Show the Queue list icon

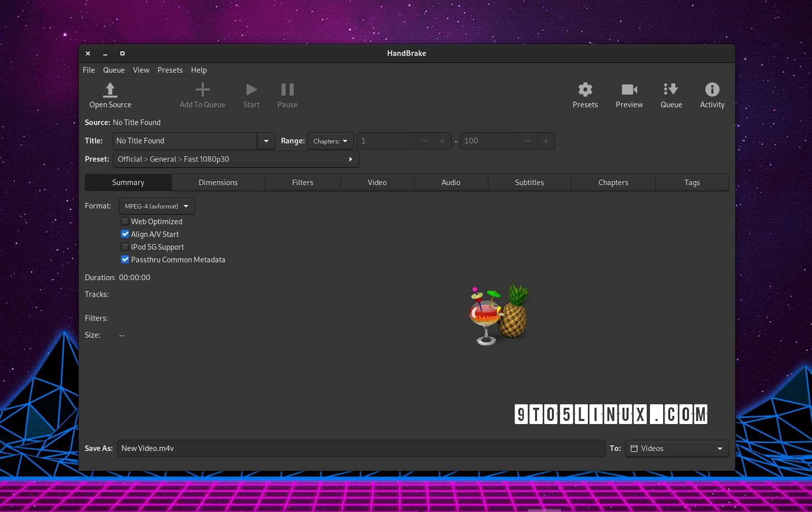pos(671,90)
